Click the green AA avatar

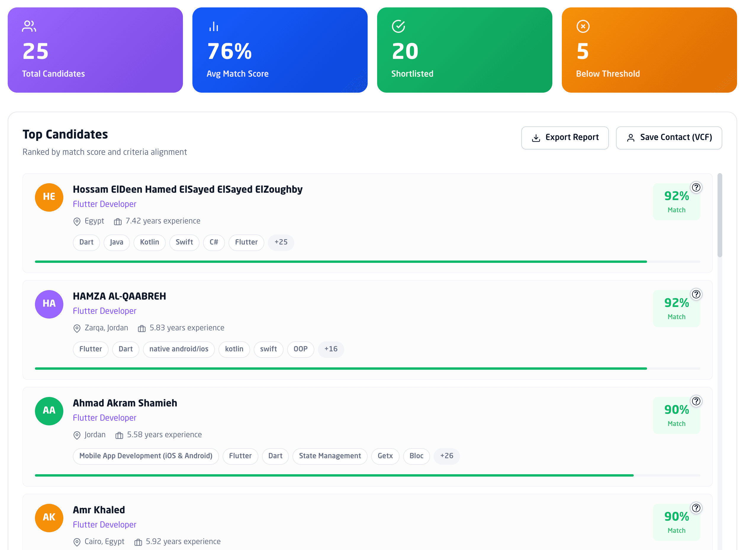[49, 411]
